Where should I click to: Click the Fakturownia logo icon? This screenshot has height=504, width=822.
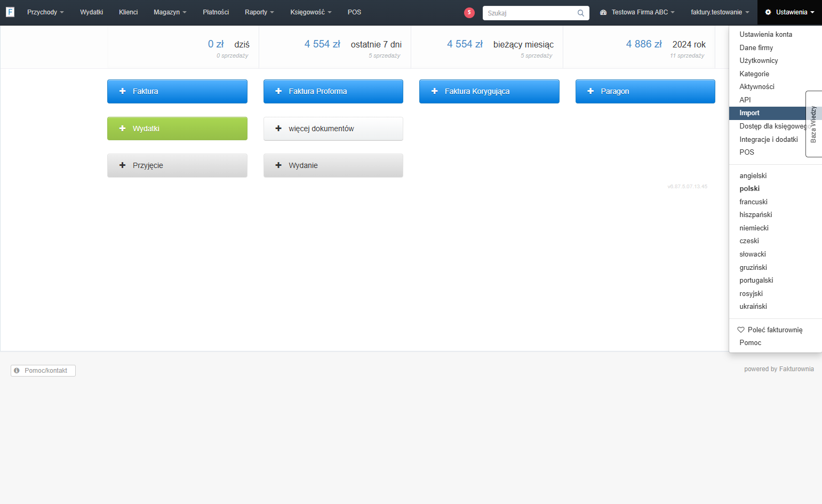pyautogui.click(x=10, y=12)
